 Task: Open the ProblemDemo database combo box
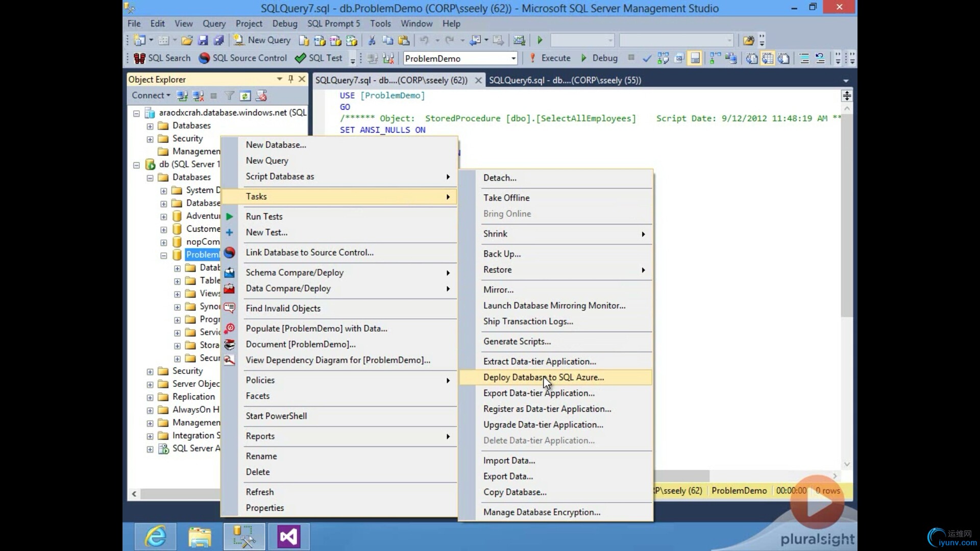[460, 58]
